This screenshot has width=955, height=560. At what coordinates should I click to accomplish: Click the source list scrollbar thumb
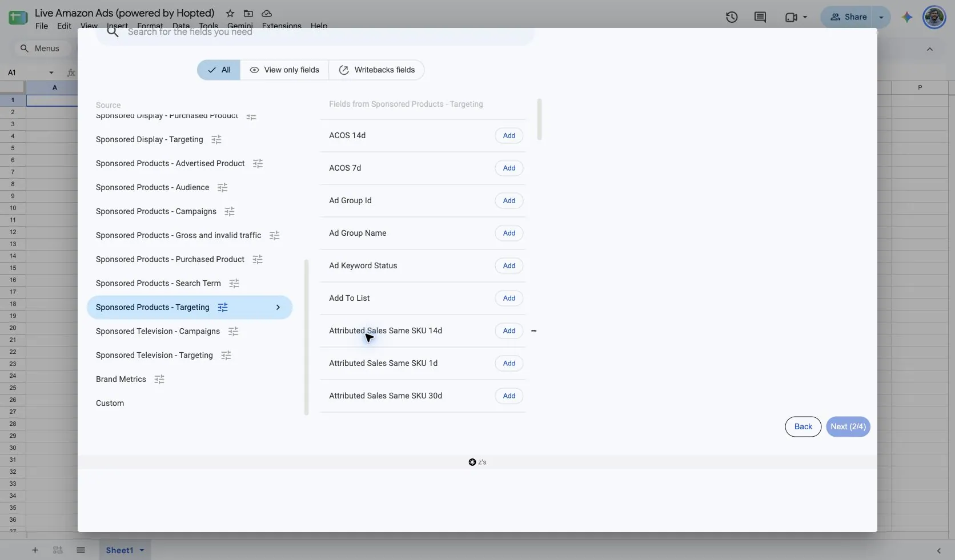click(307, 337)
